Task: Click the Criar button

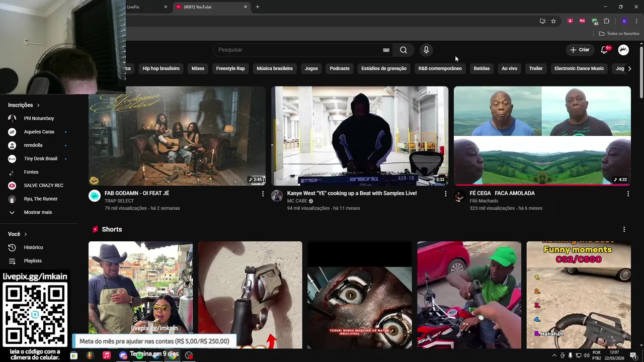Action: 579,50
